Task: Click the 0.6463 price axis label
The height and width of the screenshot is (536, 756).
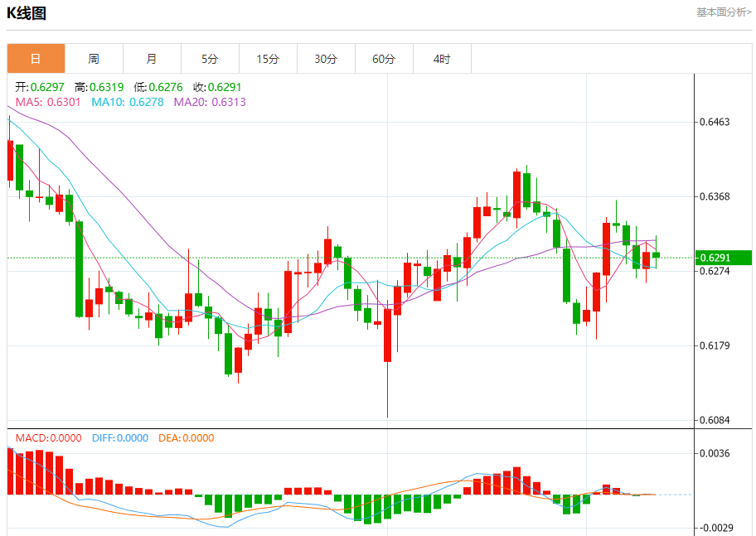Action: [x=715, y=122]
